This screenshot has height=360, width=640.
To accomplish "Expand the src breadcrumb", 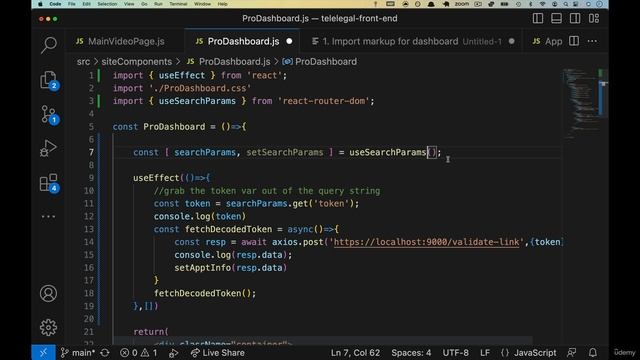I will point(83,62).
